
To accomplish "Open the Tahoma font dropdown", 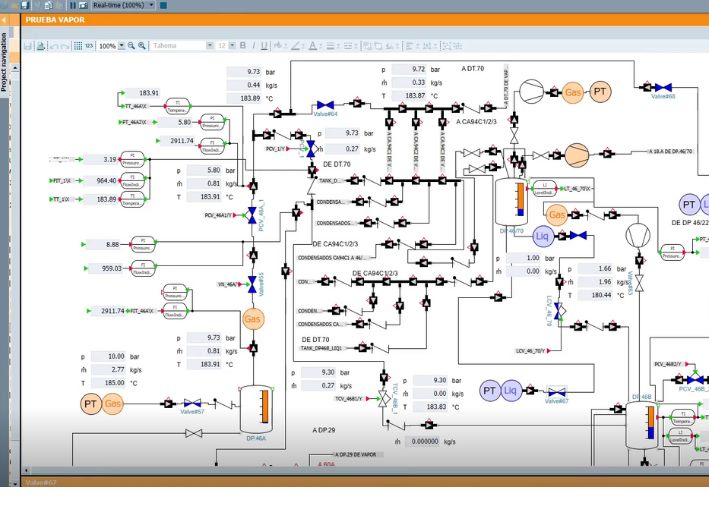I will (210, 46).
